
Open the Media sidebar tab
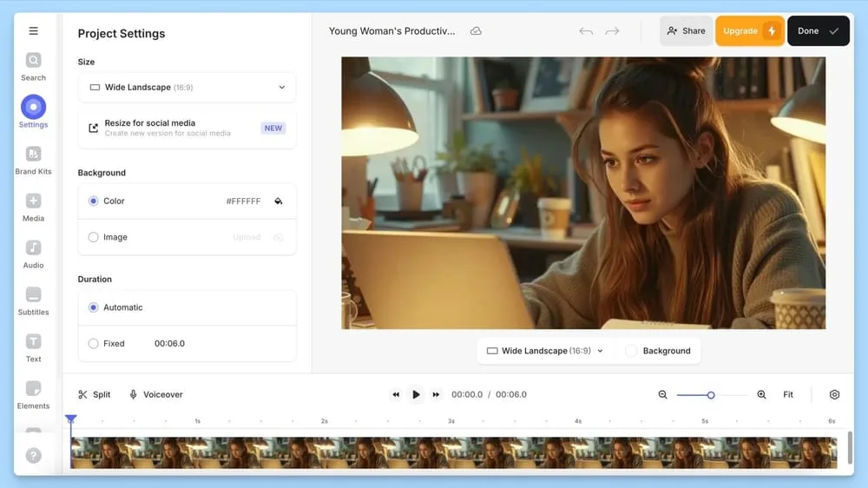pos(33,208)
